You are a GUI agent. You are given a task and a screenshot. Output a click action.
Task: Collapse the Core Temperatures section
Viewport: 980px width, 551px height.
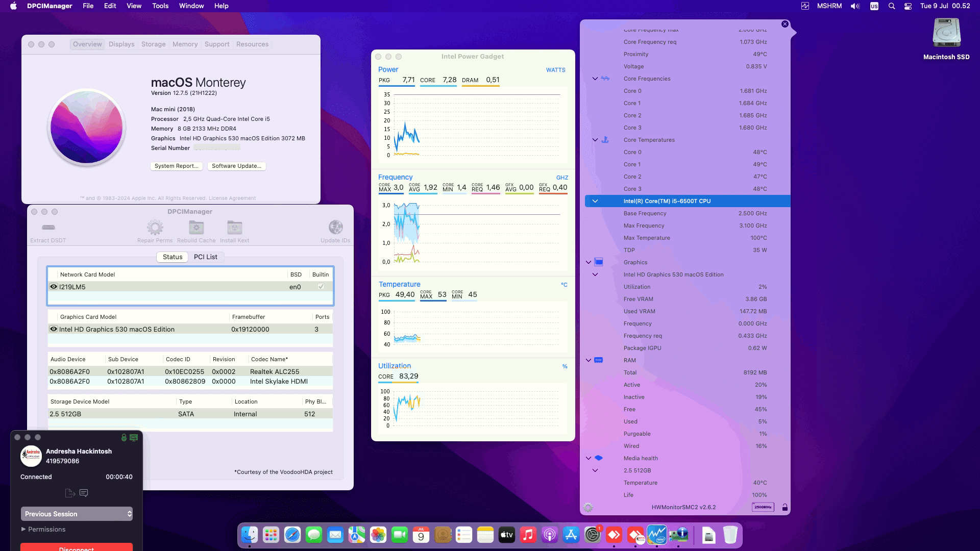[x=594, y=139]
